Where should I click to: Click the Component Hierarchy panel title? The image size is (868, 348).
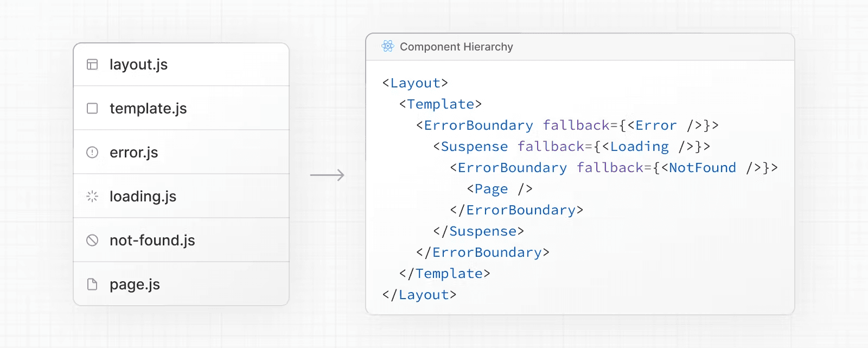[456, 47]
